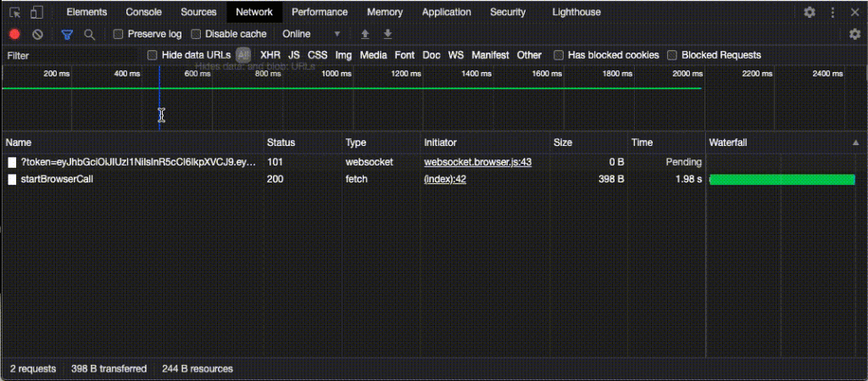Click the file icon beside startBrowserCall
The height and width of the screenshot is (381, 868).
pos(12,179)
